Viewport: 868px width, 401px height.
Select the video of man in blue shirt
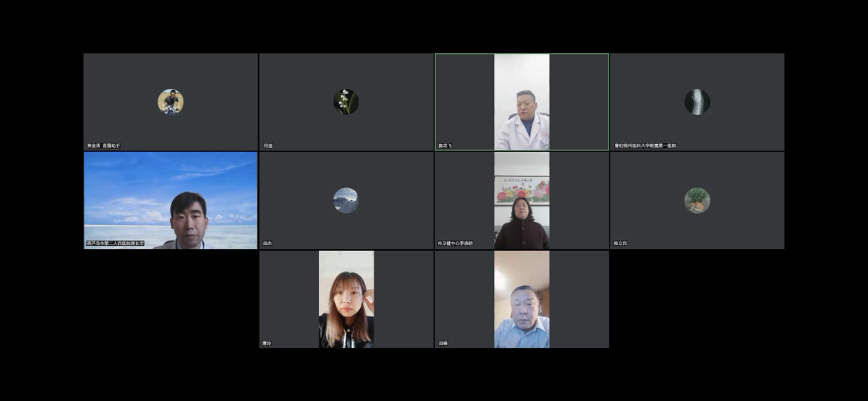tap(522, 299)
